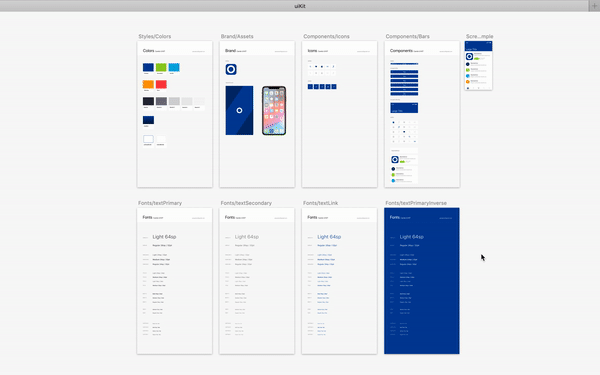The image size is (600, 375).
Task: Select the Fonts/textLink artboard title
Action: (321, 203)
